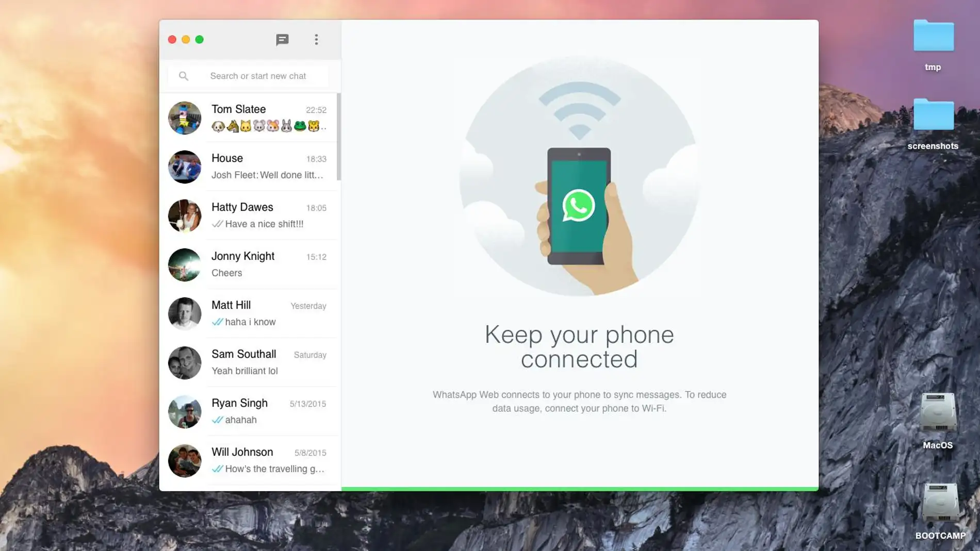Open the chat named Tom Slatee
This screenshot has height=551, width=980.
(238, 109)
